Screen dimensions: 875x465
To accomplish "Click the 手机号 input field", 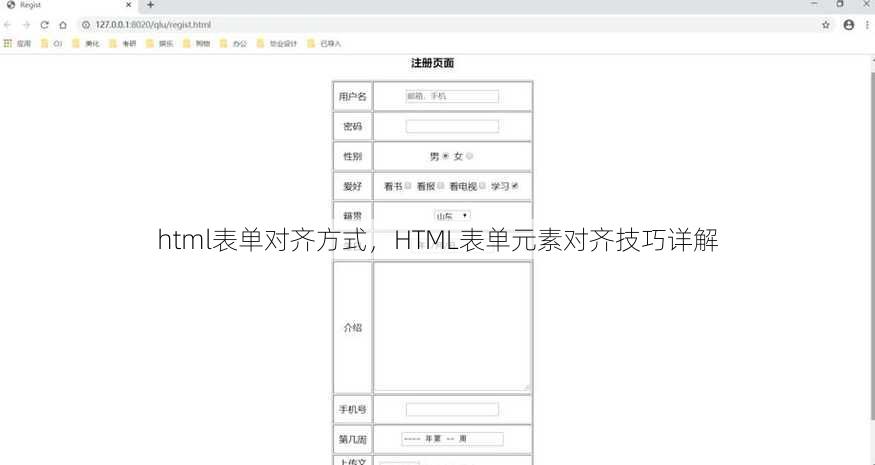I will click(x=452, y=410).
